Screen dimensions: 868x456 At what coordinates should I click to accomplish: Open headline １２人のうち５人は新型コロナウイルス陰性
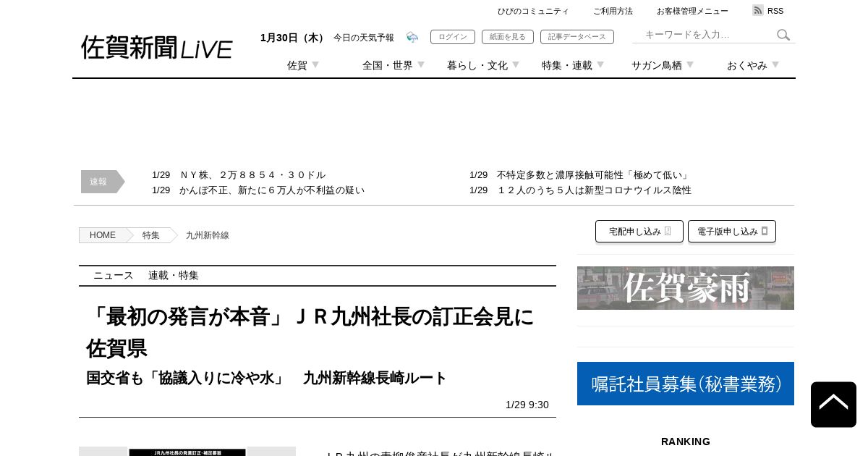tap(594, 190)
